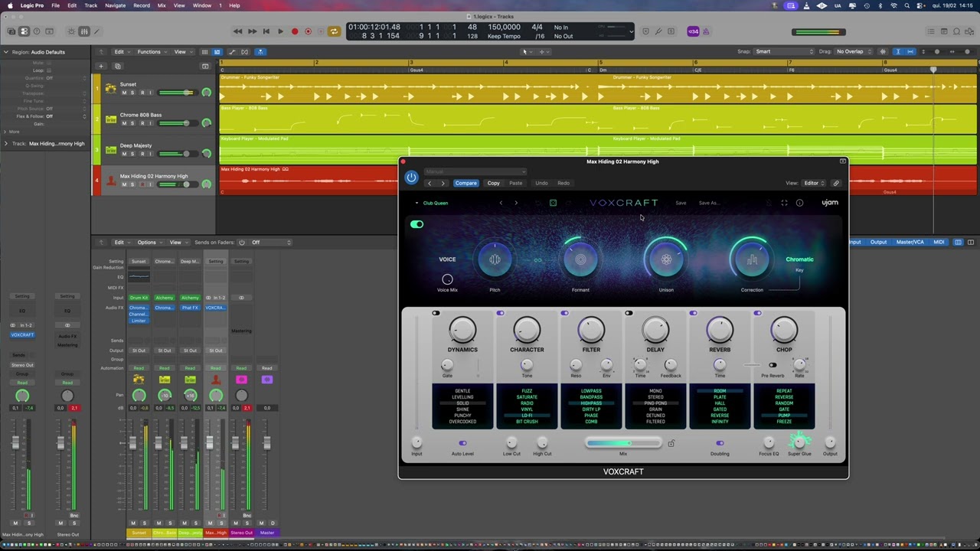Open the tracks area Functions menu
Image resolution: width=980 pixels, height=551 pixels.
tap(152, 52)
